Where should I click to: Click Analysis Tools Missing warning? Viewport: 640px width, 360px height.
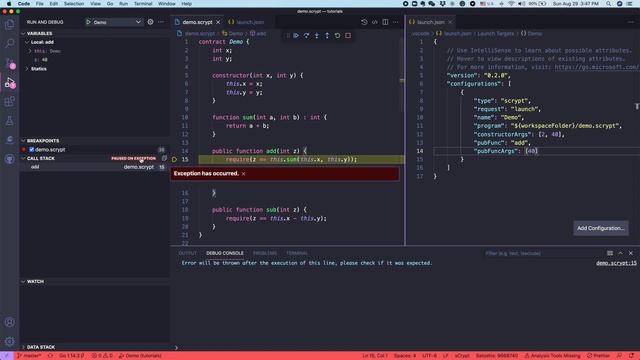tap(552, 356)
